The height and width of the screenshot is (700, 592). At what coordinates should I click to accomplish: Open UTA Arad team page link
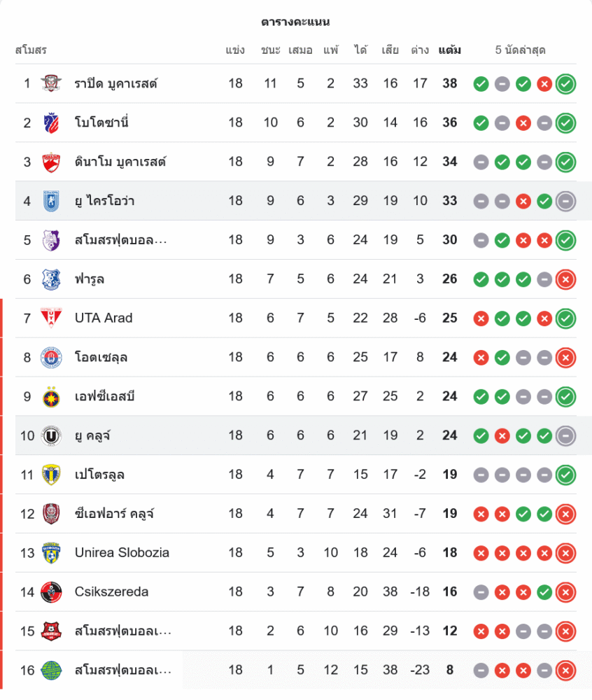point(104,318)
